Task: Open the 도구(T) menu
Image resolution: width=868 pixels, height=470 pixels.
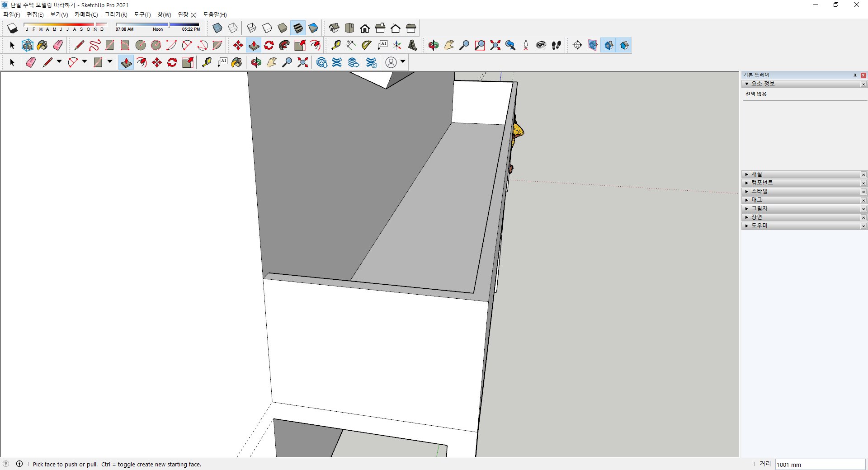Action: click(142, 15)
